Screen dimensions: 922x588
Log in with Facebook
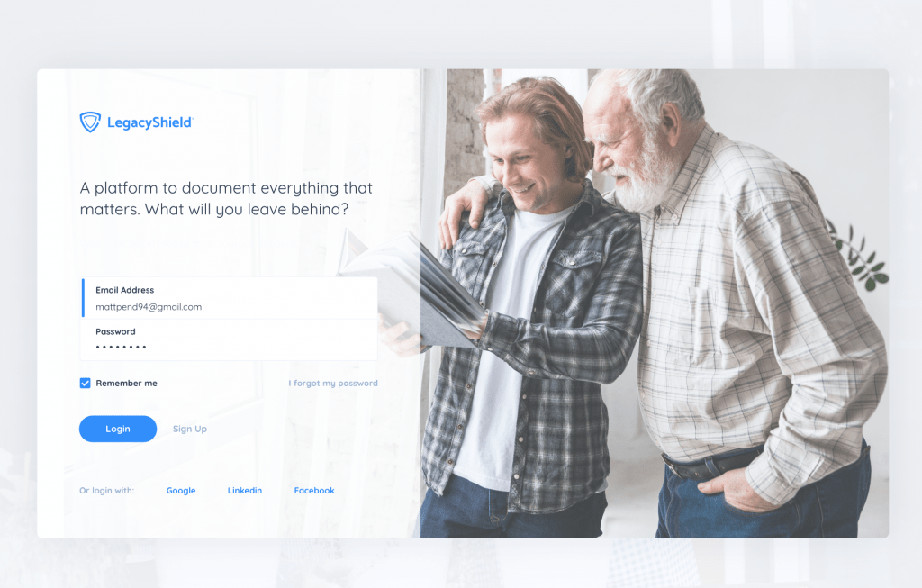tap(314, 491)
